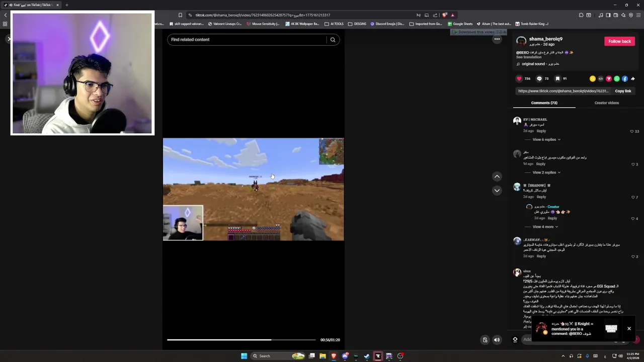
Task: Mute the video volume speaker
Action: pos(497,340)
